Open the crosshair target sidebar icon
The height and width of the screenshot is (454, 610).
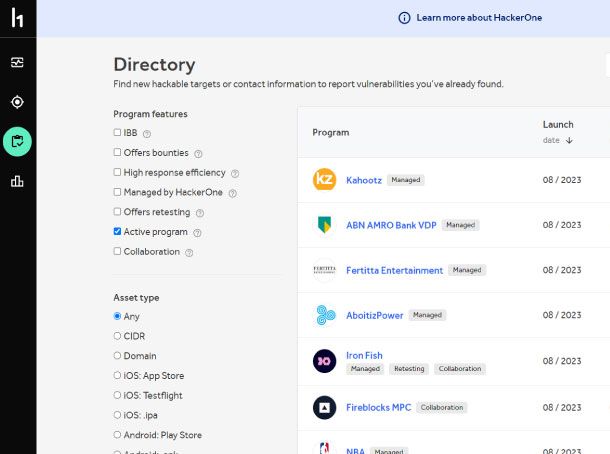17,102
